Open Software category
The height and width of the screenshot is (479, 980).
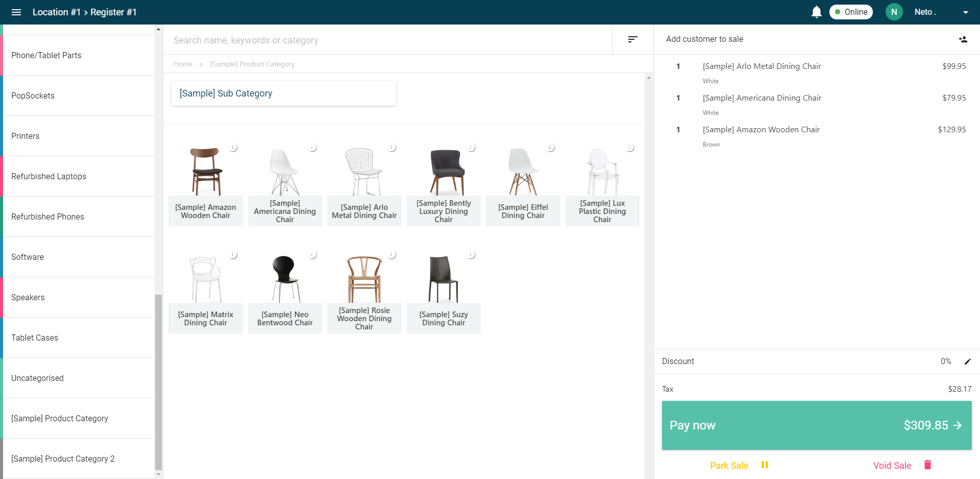coord(77,257)
